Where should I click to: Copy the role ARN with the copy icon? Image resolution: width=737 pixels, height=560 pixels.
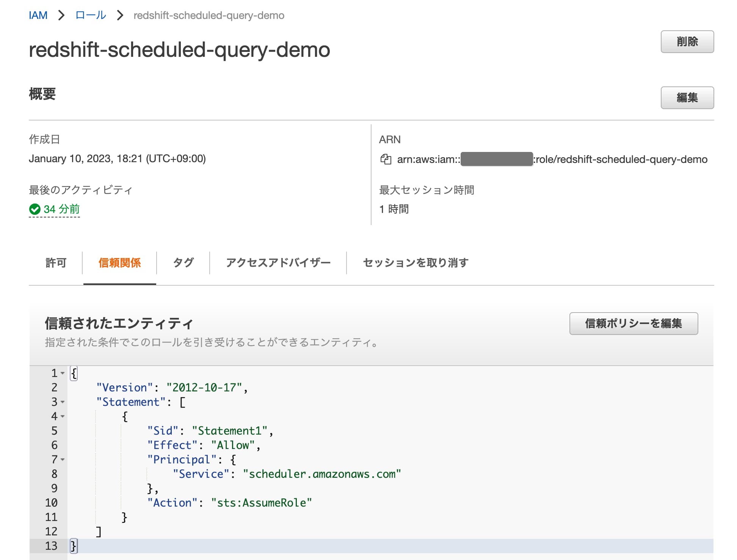[386, 159]
